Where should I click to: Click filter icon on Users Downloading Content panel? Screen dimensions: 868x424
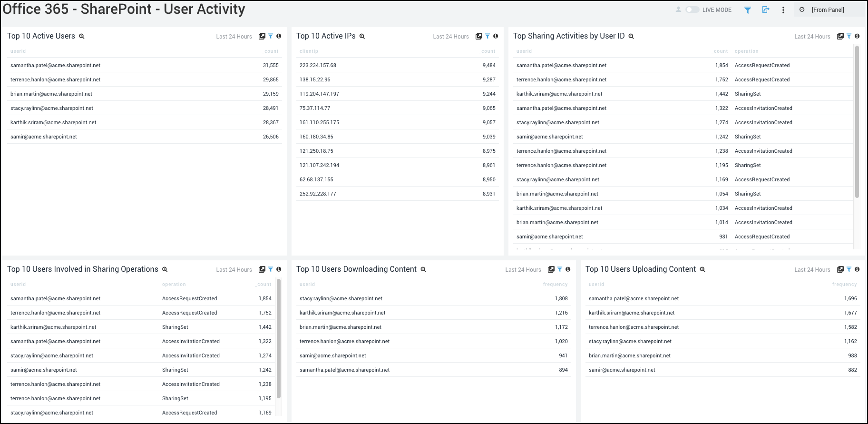560,269
